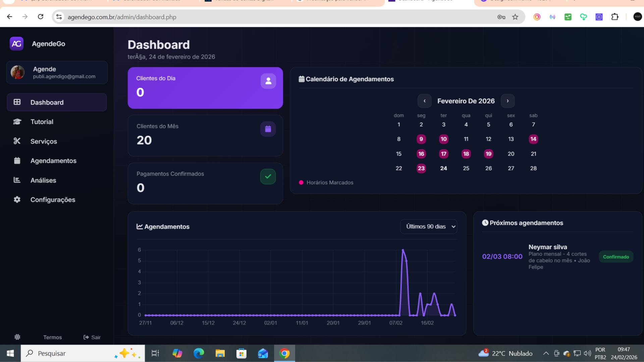Open the Termos link

tap(52, 337)
